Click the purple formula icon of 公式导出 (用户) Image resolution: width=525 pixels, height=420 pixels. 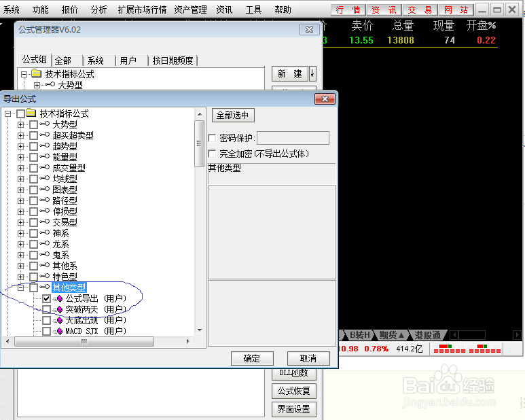tap(58, 298)
